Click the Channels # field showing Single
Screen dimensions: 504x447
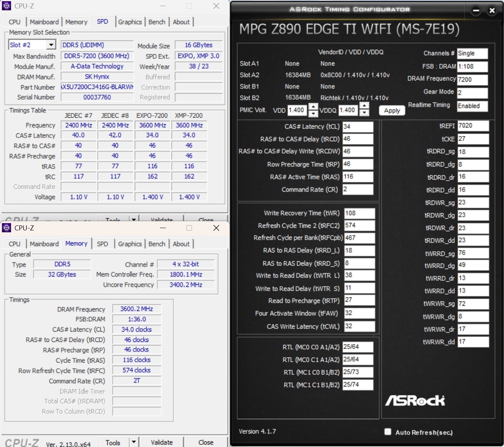(473, 53)
